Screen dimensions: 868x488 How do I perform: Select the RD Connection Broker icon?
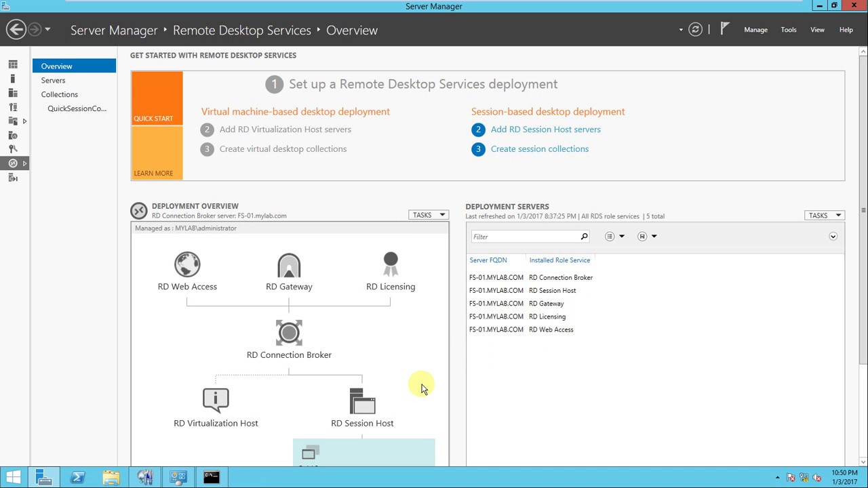point(289,333)
